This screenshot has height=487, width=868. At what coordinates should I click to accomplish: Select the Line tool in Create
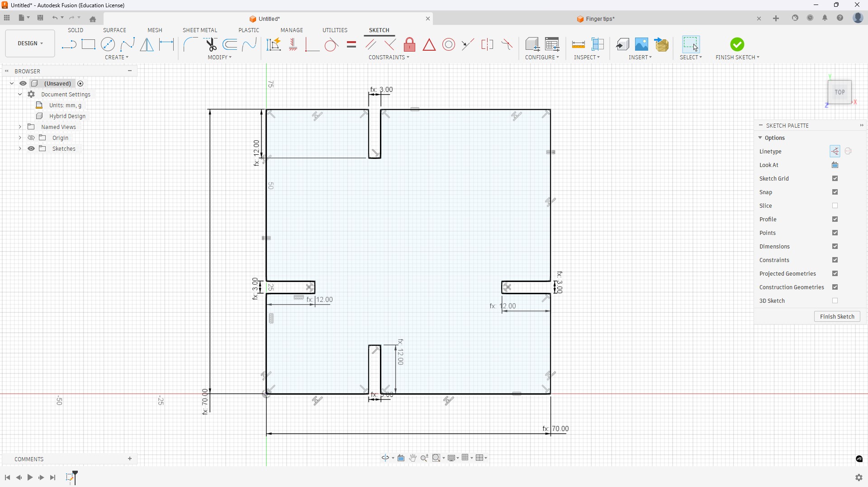point(69,44)
